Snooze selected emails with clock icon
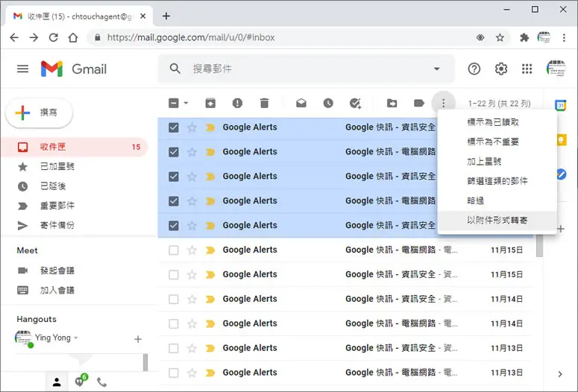578x392 pixels. tap(328, 103)
